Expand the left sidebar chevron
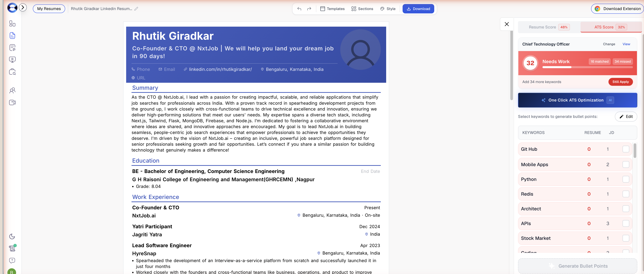 (23, 8)
